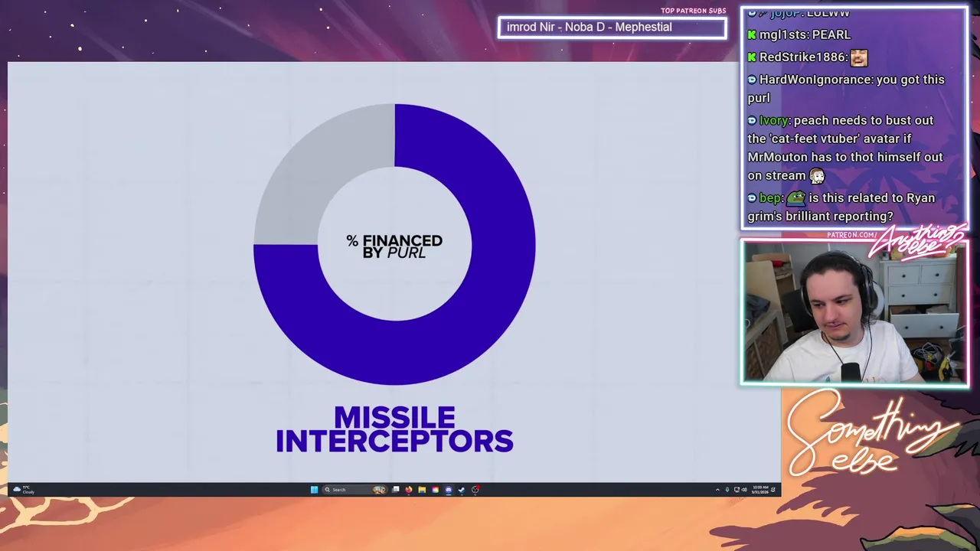Click the blue badge beside HardWonIgnorance
This screenshot has width=980, height=551.
[x=752, y=80]
